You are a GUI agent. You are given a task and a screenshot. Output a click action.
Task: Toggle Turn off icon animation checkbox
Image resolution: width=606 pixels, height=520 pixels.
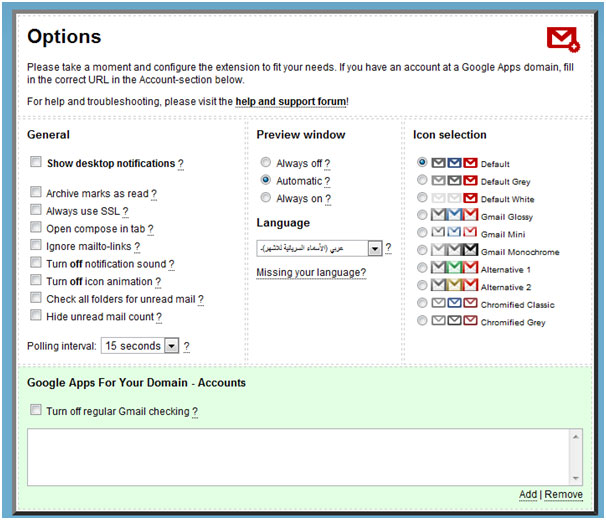[36, 280]
